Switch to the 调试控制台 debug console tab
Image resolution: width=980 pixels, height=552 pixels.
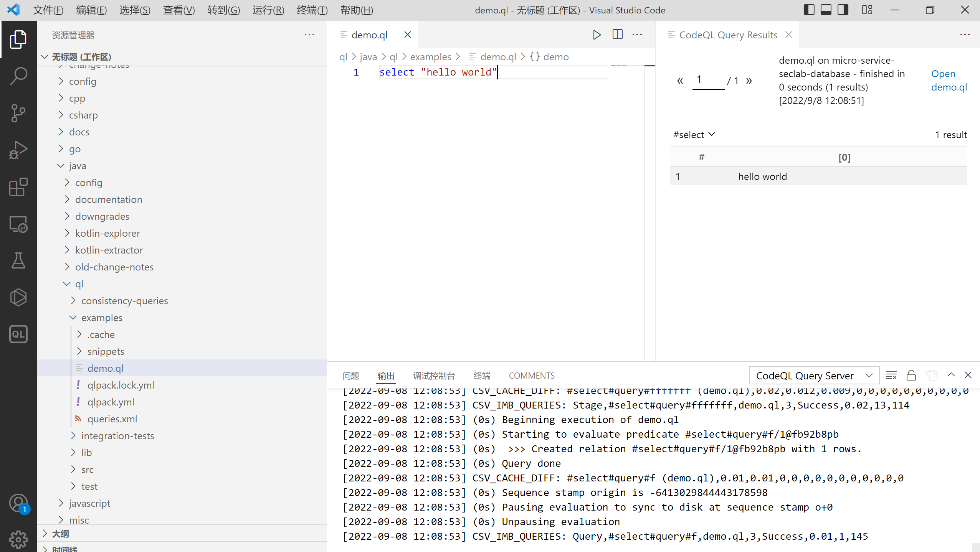point(434,376)
